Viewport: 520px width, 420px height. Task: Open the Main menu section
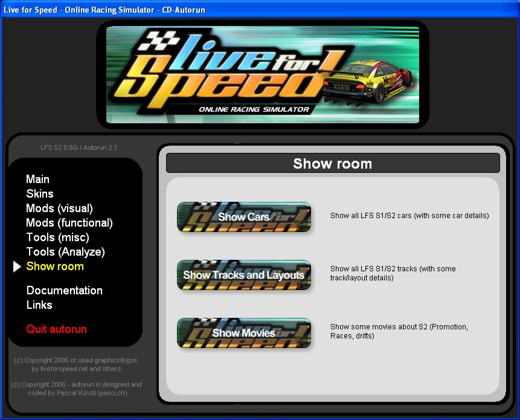[x=37, y=179]
